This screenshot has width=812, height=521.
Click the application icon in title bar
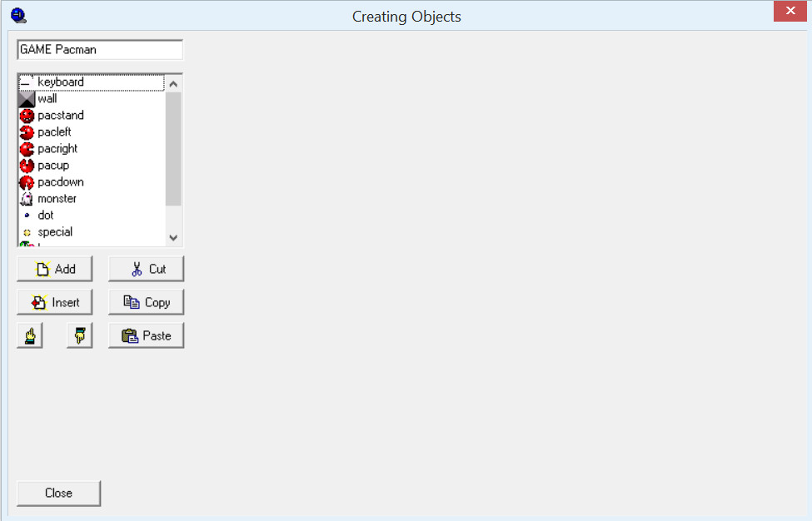(x=18, y=16)
